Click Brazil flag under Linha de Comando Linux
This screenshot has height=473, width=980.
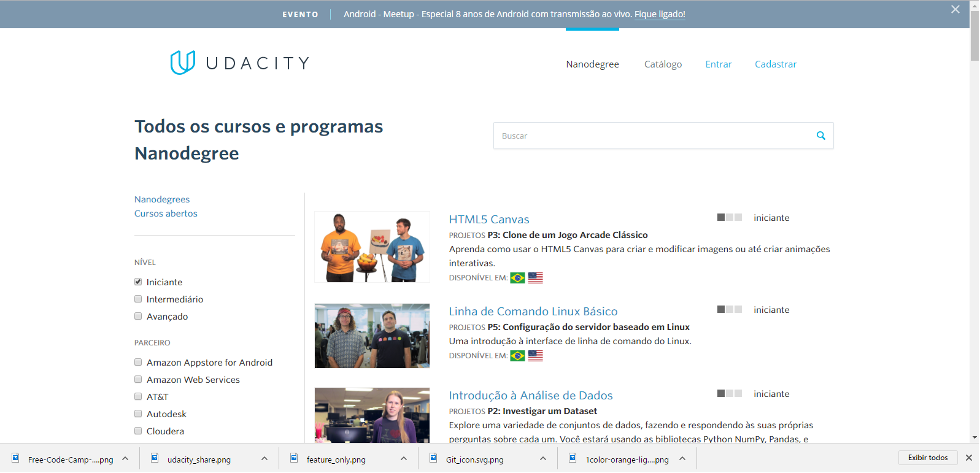click(x=518, y=356)
